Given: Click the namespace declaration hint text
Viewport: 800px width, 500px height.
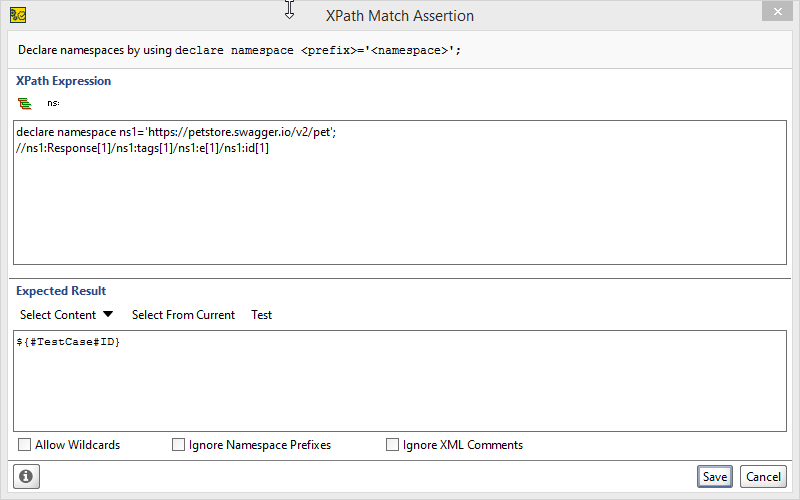Looking at the screenshot, I should click(x=240, y=49).
